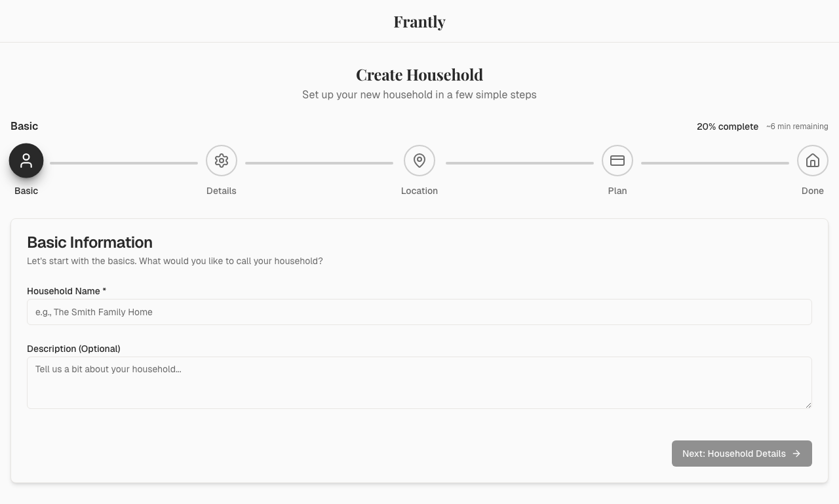This screenshot has height=504, width=839.
Task: Select the Details label under the gear icon
Action: 222,191
